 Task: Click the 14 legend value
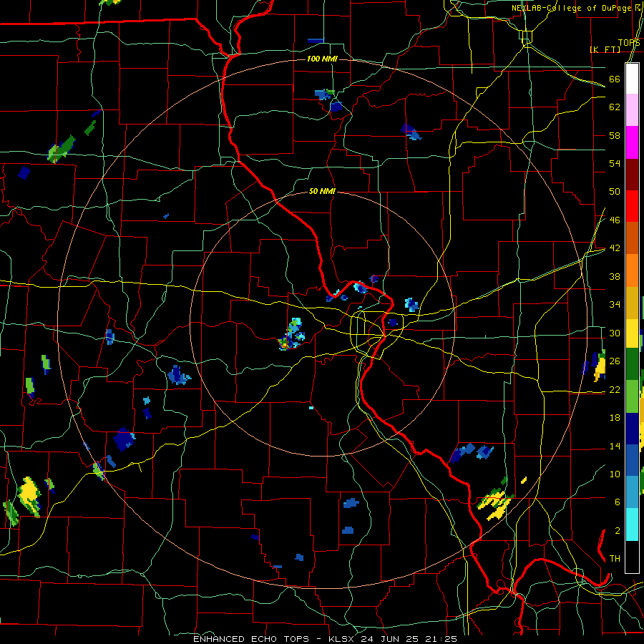[x=615, y=446]
